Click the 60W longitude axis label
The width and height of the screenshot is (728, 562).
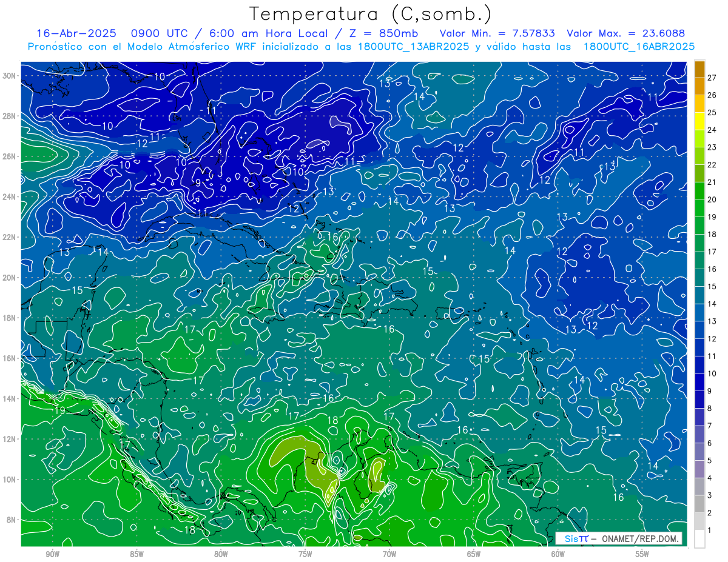pos(558,554)
